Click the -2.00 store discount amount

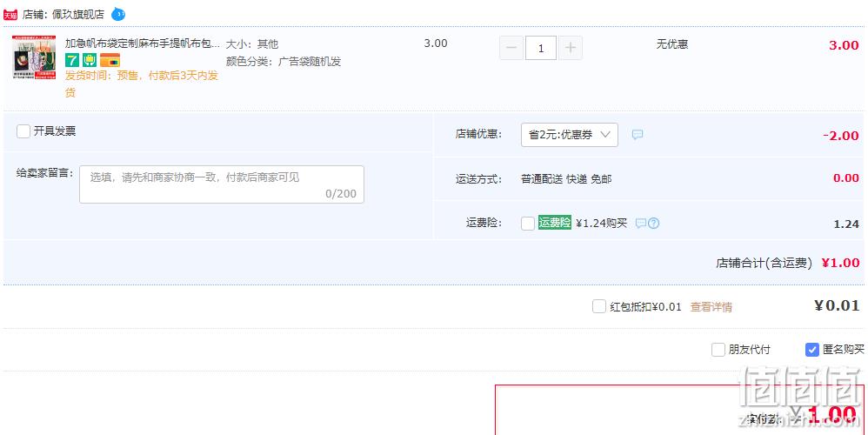point(840,136)
